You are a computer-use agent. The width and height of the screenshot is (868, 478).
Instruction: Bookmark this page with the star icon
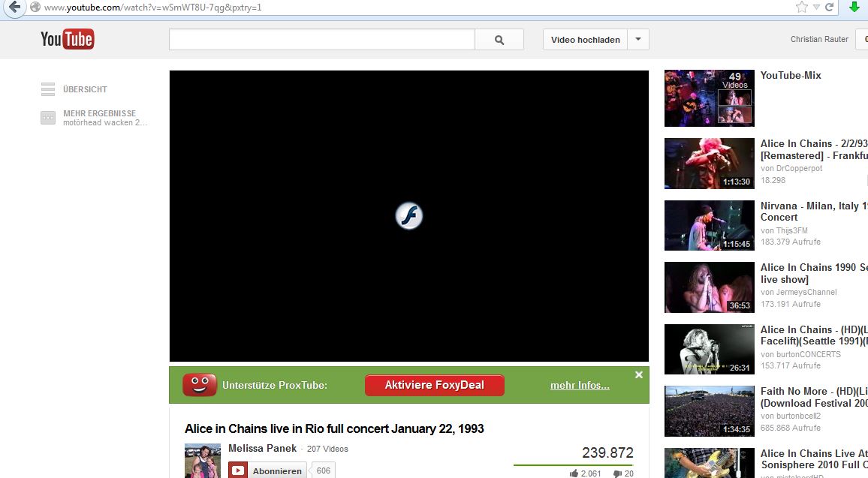[x=802, y=8]
